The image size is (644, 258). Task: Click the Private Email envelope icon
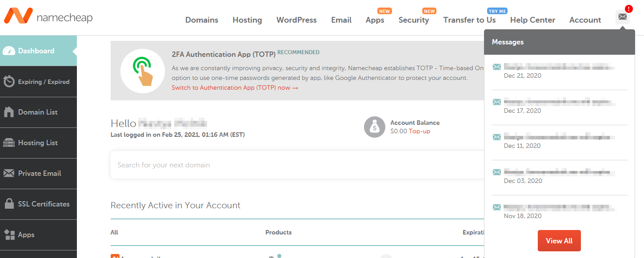point(9,174)
